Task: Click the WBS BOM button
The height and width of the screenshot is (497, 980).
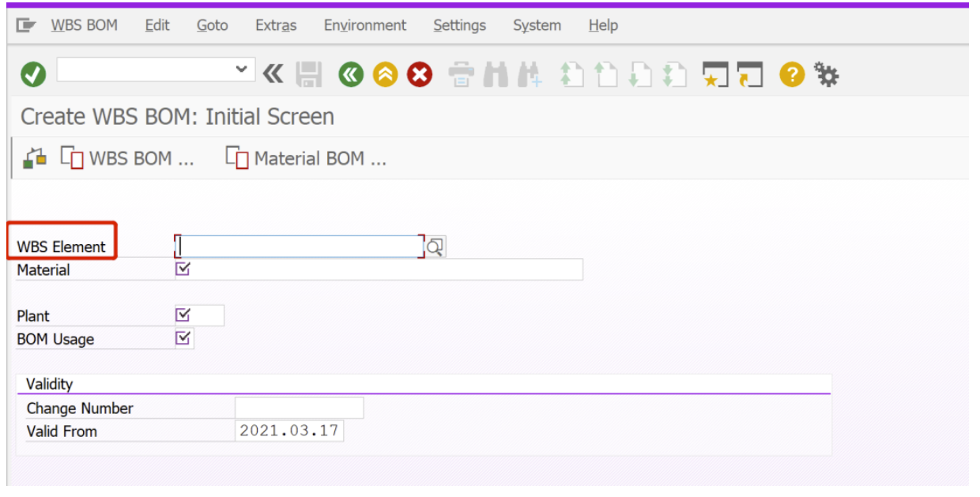Action: pos(126,157)
